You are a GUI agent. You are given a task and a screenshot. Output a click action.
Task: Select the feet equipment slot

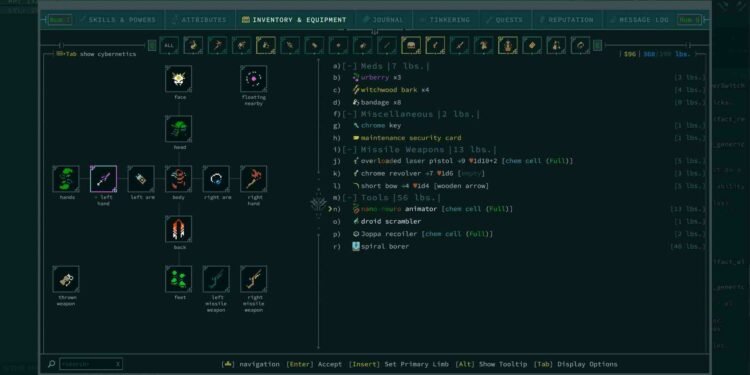(178, 279)
